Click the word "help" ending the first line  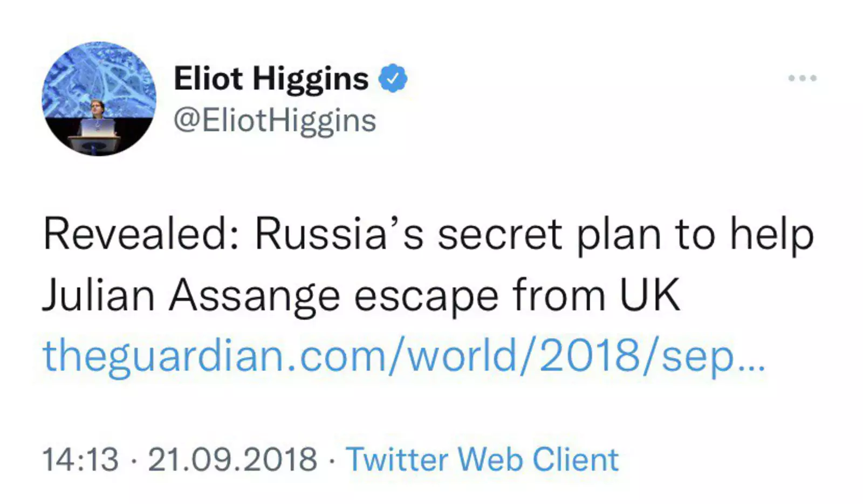tap(772, 235)
